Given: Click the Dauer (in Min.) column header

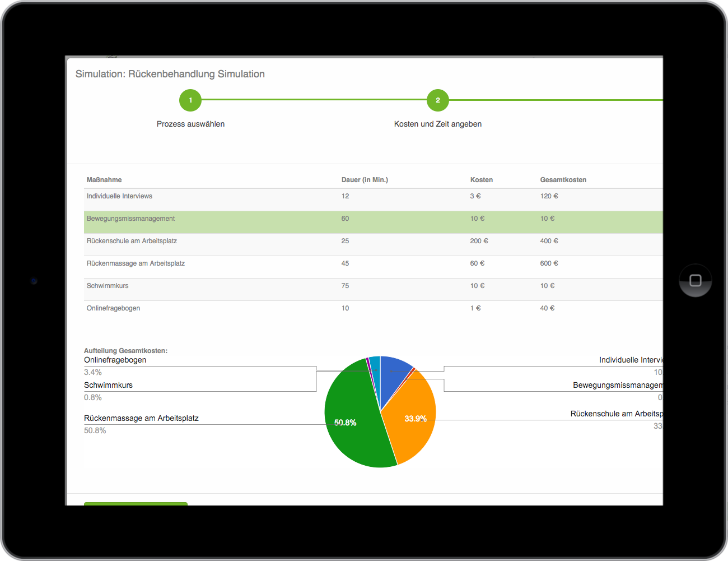Looking at the screenshot, I should (365, 180).
